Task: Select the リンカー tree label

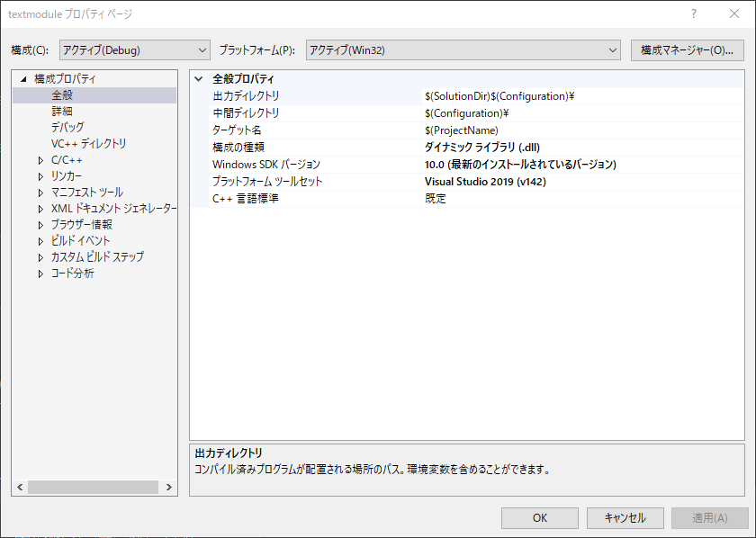Action: (67, 176)
